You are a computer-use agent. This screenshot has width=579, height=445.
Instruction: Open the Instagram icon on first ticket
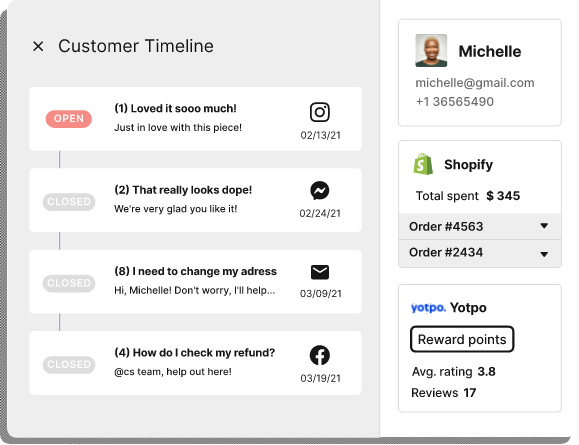[x=320, y=112]
